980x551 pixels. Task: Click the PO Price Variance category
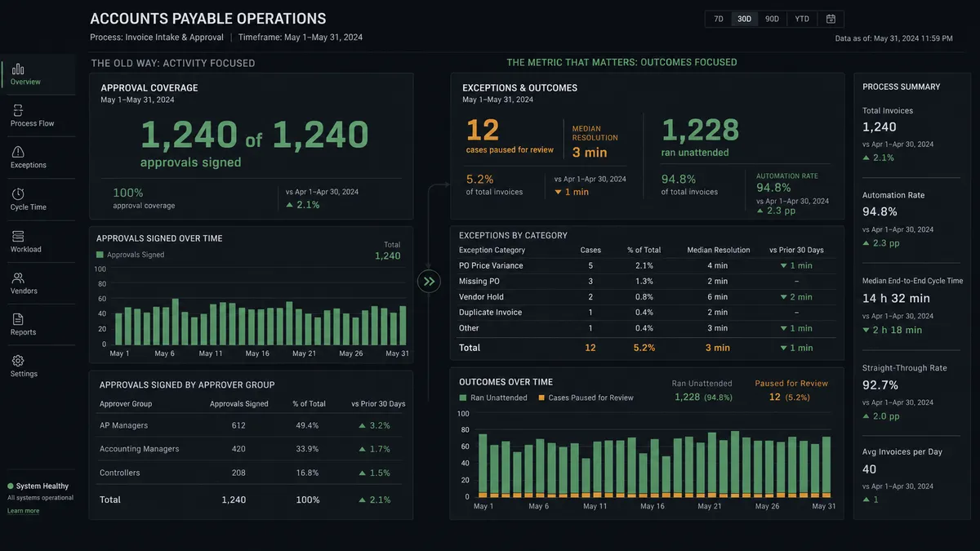click(x=491, y=265)
